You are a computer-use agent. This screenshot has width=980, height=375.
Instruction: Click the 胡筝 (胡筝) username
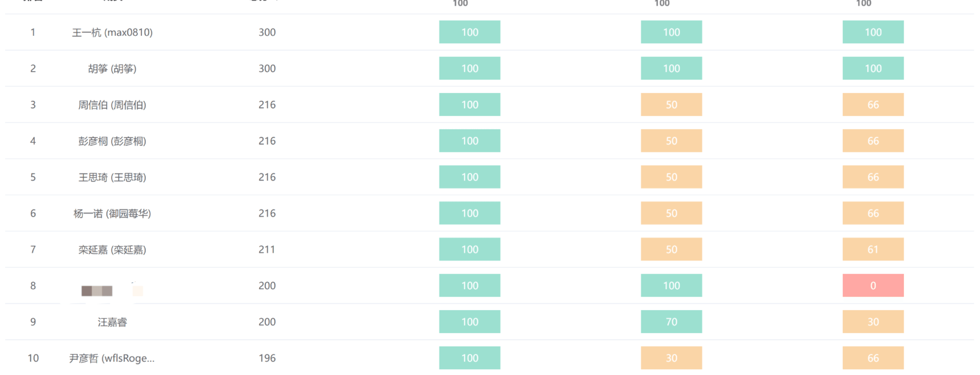click(112, 69)
